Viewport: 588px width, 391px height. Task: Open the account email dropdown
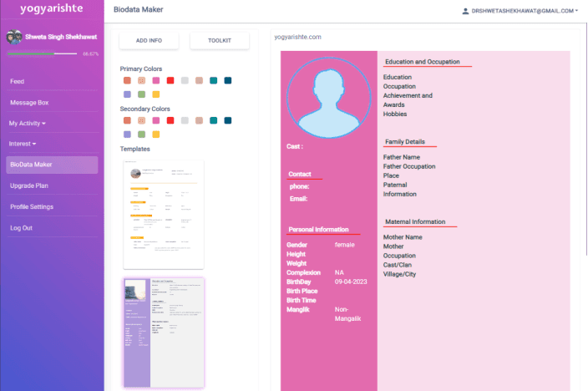click(x=524, y=11)
